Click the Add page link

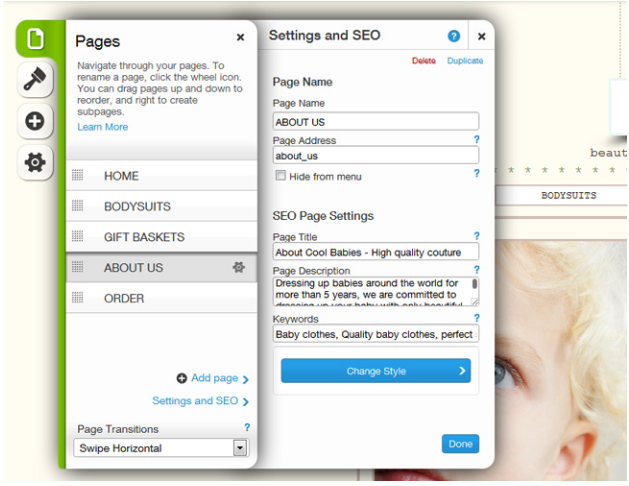215,378
